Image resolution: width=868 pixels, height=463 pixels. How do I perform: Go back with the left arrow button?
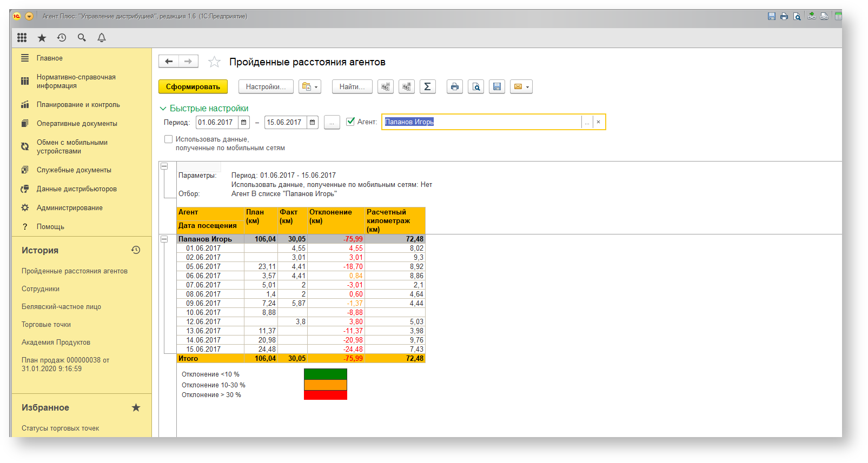tap(169, 62)
